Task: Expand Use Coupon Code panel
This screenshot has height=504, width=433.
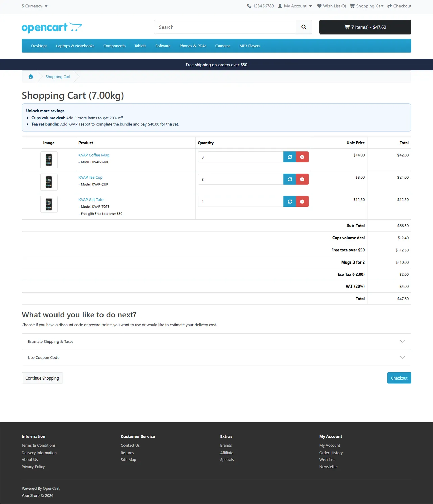Action: tap(216, 357)
